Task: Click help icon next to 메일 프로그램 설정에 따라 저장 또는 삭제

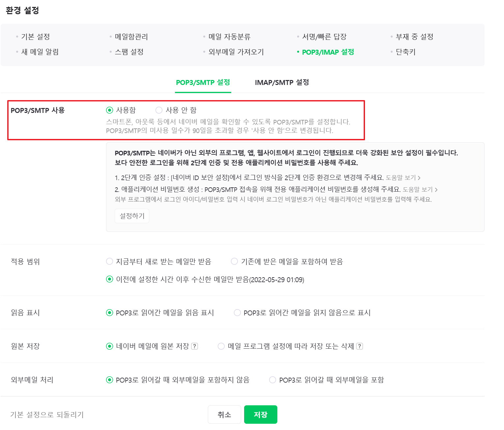Action: tap(360, 346)
